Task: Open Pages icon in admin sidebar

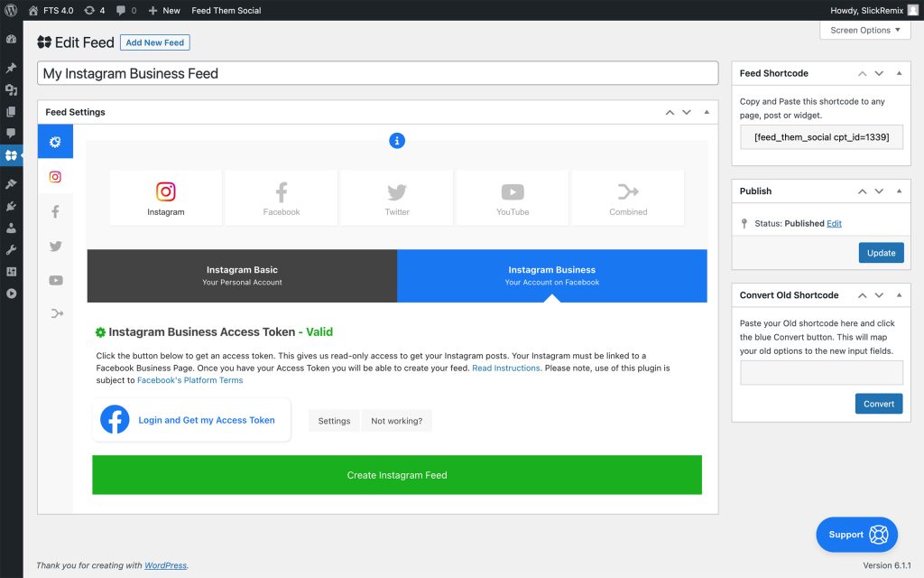Action: (x=11, y=111)
